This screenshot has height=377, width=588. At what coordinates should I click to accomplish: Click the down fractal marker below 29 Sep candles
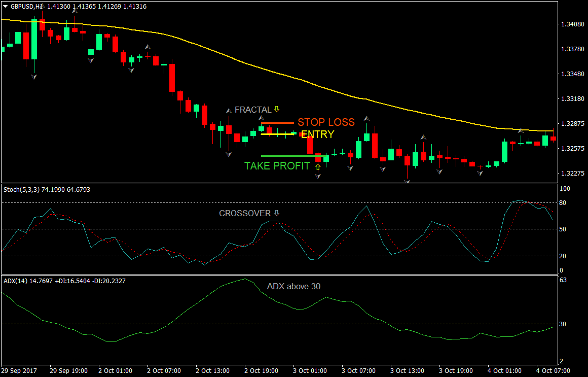click(34, 77)
